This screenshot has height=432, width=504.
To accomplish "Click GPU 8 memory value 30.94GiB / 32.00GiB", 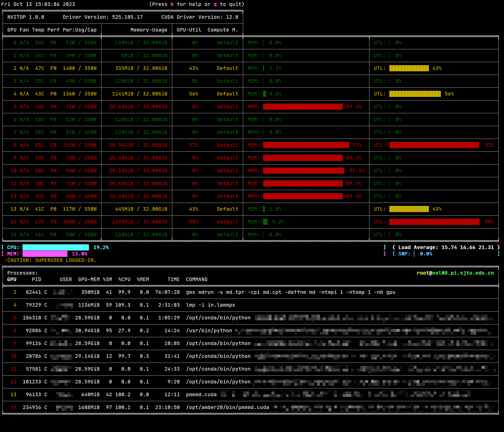I will click(138, 145).
